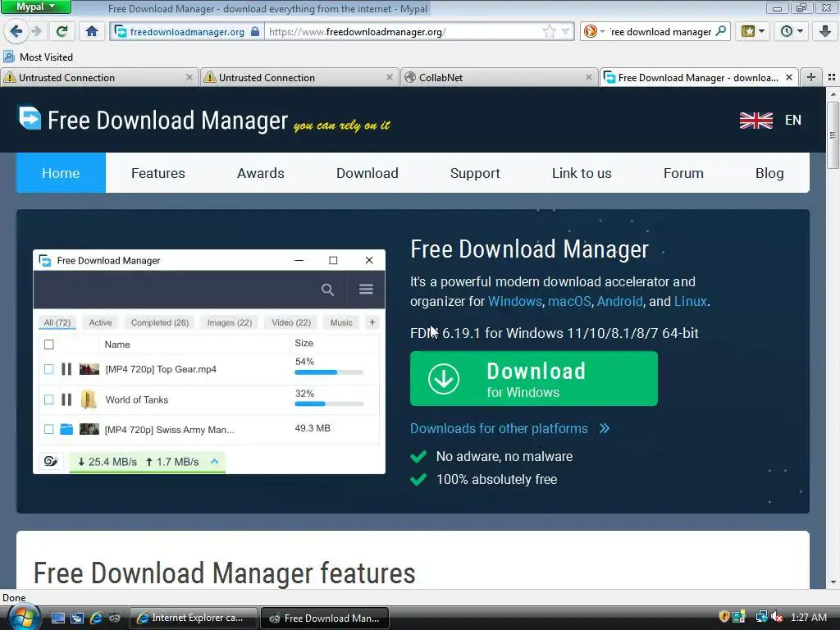
Task: Click into the URL address field
Action: click(403, 32)
